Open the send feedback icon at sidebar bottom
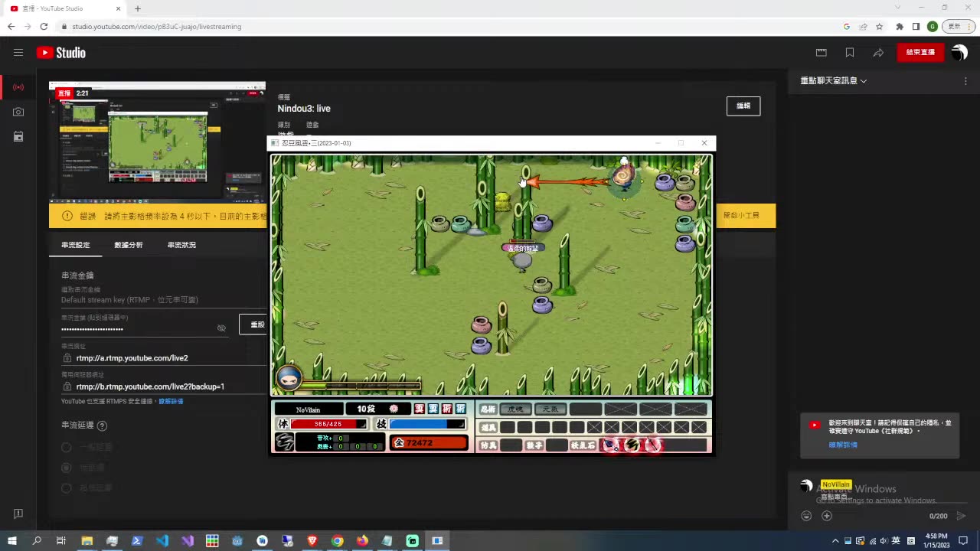 18,514
